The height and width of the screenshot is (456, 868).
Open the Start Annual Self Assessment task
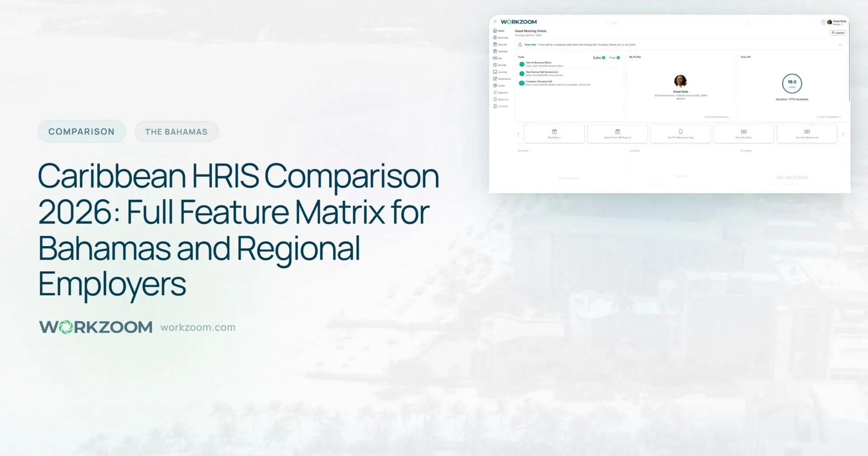(x=542, y=73)
